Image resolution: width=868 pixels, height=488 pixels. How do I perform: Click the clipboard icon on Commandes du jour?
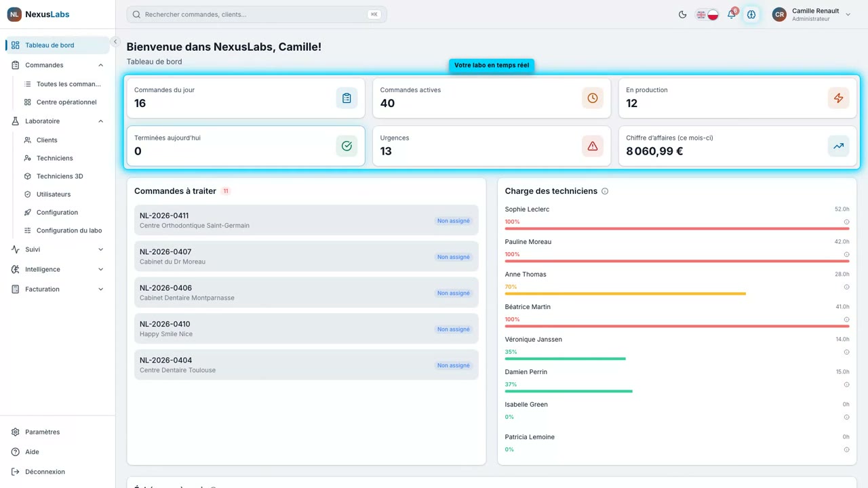click(x=347, y=98)
